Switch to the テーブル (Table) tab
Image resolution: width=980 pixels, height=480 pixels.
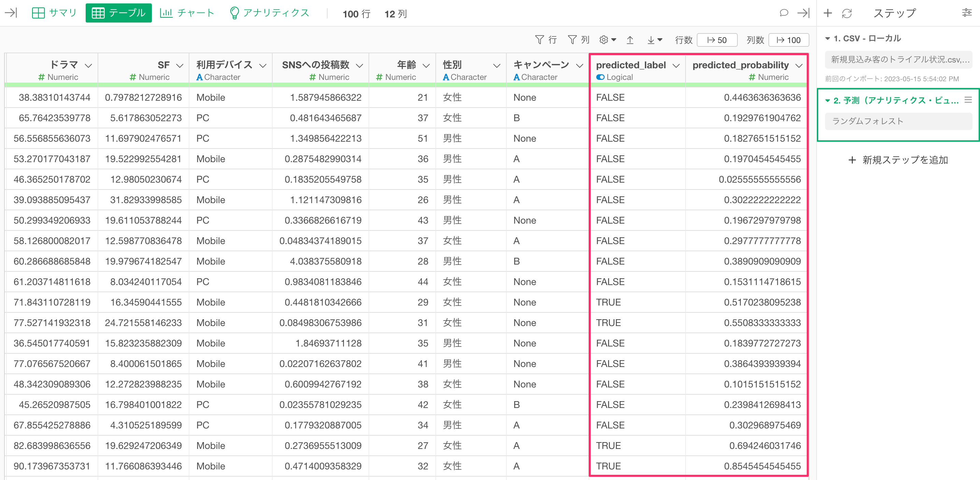tap(118, 13)
